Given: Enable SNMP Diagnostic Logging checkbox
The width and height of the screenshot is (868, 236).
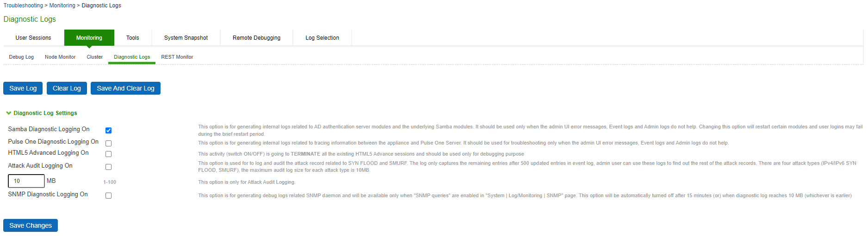Looking at the screenshot, I should point(108,196).
